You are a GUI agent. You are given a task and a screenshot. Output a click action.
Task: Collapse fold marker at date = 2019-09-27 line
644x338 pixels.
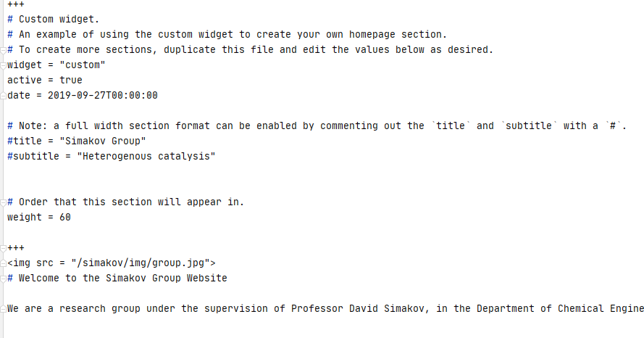pos(3,96)
